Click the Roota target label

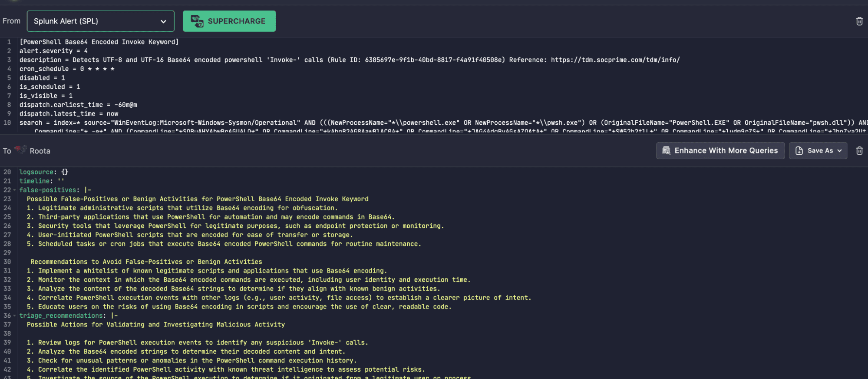point(40,151)
